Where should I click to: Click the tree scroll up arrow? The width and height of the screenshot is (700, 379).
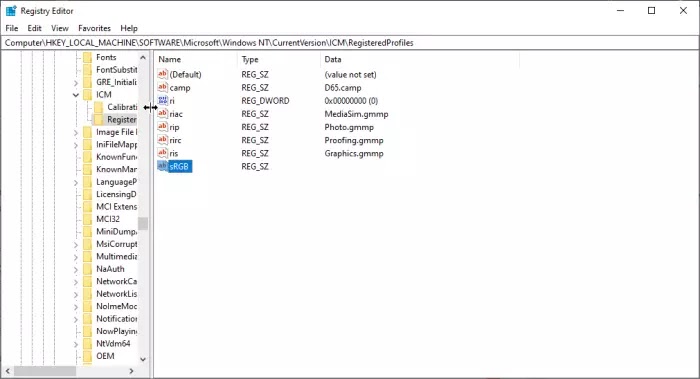(x=143, y=58)
